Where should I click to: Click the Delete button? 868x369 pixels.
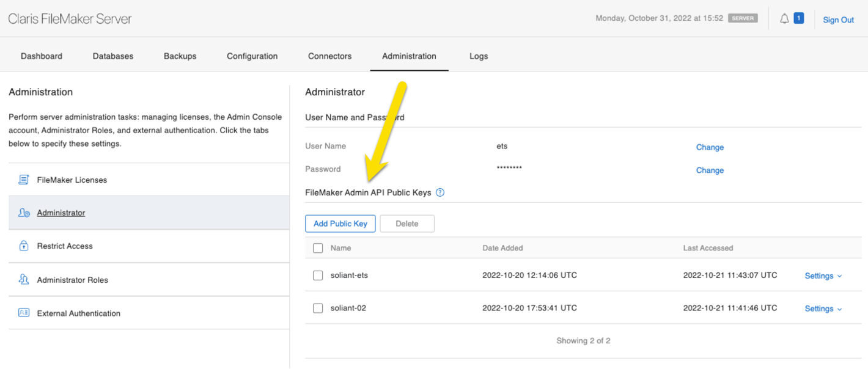pyautogui.click(x=407, y=224)
